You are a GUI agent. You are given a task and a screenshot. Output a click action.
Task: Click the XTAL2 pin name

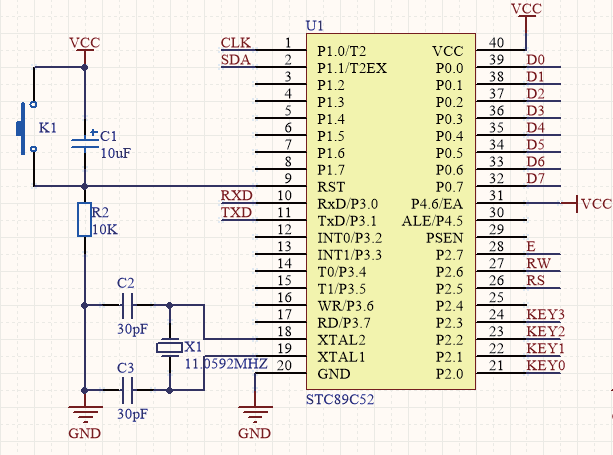[x=341, y=340]
